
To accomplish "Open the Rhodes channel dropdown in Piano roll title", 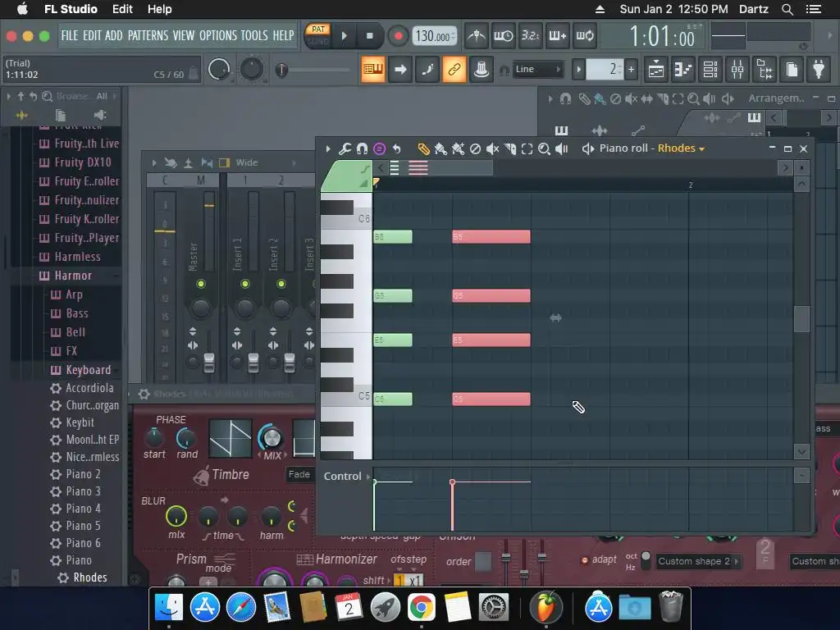I will coord(681,148).
